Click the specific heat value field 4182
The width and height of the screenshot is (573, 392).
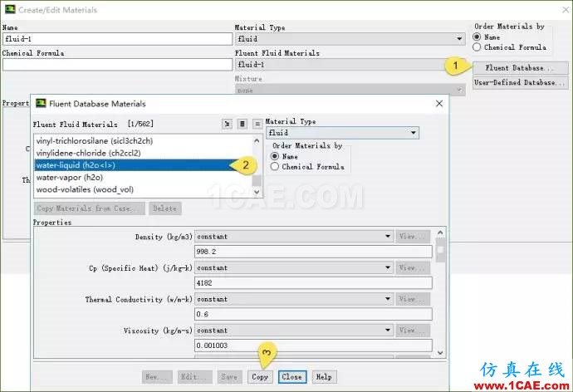[313, 282]
